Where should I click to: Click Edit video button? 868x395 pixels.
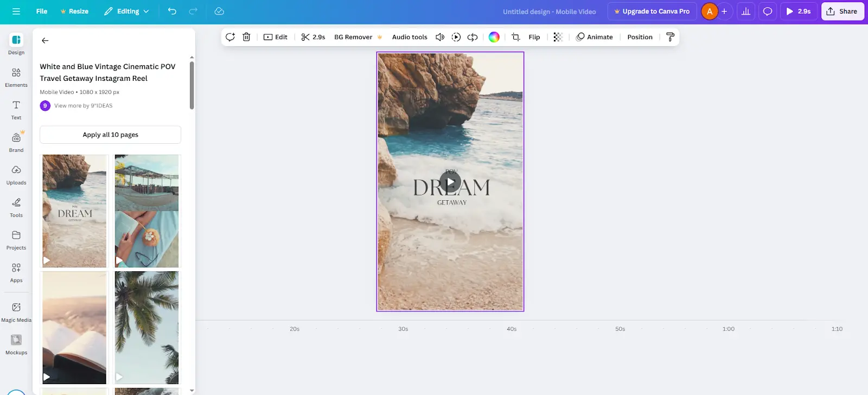coord(276,37)
